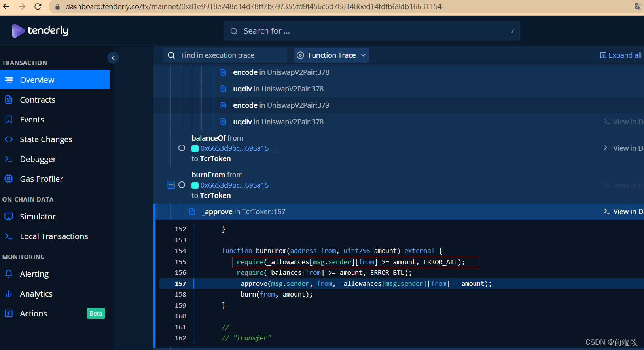Click the require _balances code line 156
The image size is (644, 350).
click(x=324, y=272)
